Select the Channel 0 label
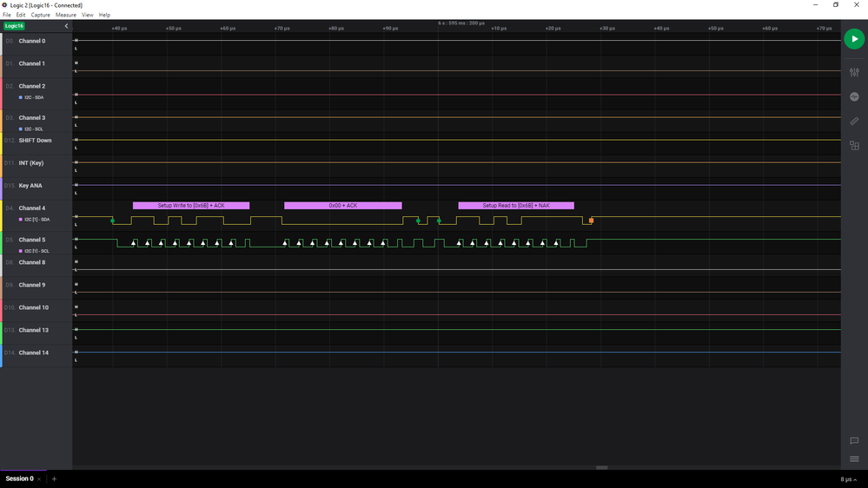 32,41
